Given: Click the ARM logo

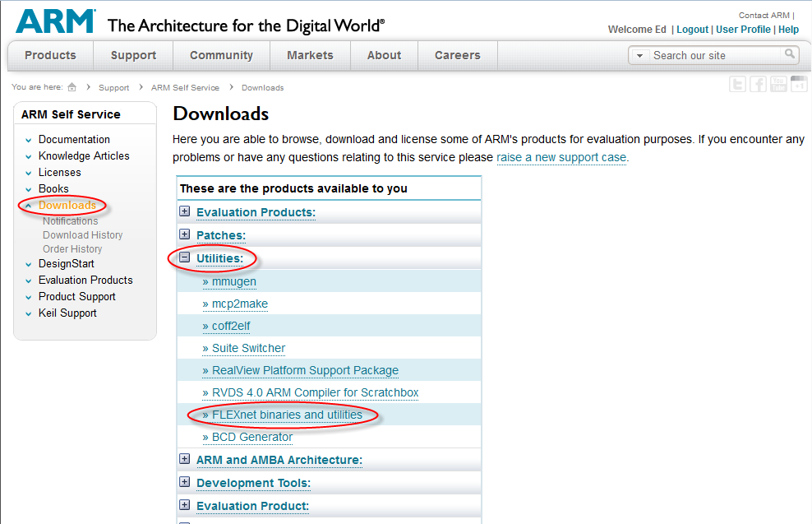Looking at the screenshot, I should pyautogui.click(x=54, y=21).
